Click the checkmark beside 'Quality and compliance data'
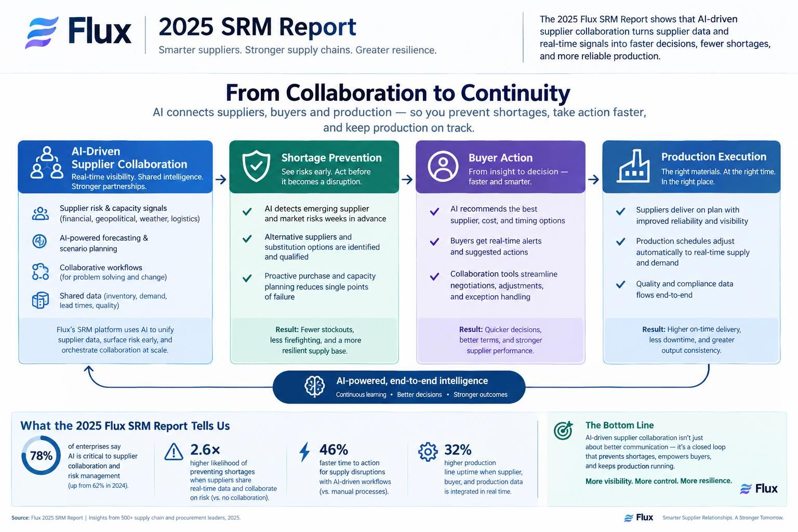This screenshot has width=798, height=532. [620, 284]
